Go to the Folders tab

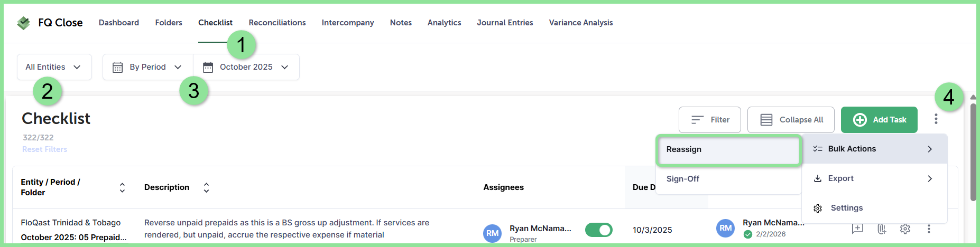tap(169, 23)
